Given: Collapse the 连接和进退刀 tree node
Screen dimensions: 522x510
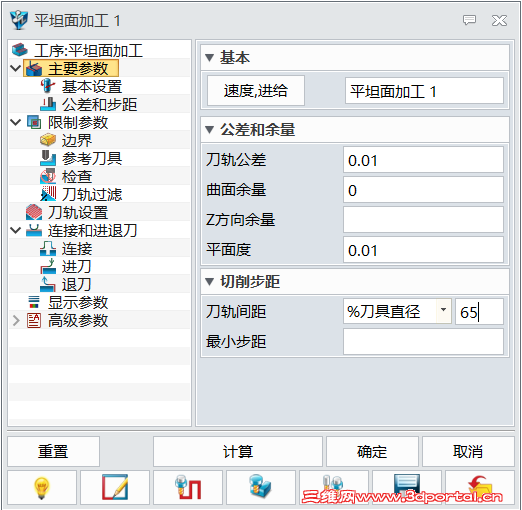Looking at the screenshot, I should point(16,230).
